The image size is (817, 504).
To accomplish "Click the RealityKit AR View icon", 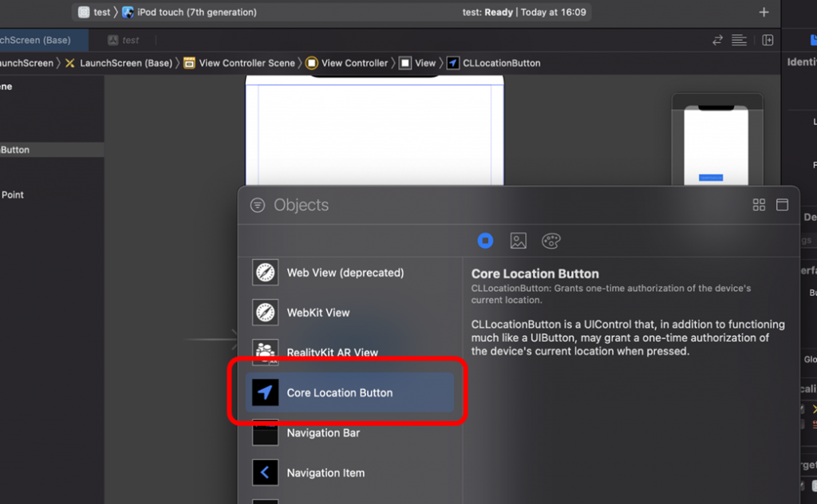I will (x=265, y=352).
